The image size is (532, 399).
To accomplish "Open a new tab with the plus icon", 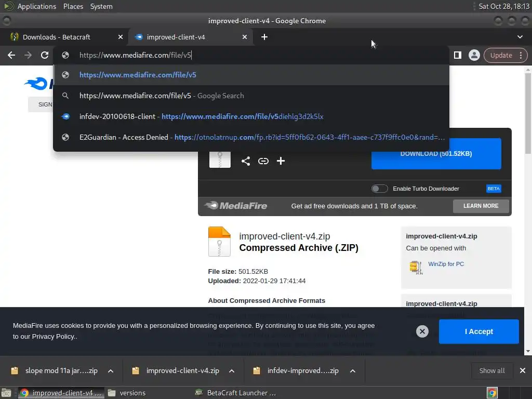I will [264, 37].
